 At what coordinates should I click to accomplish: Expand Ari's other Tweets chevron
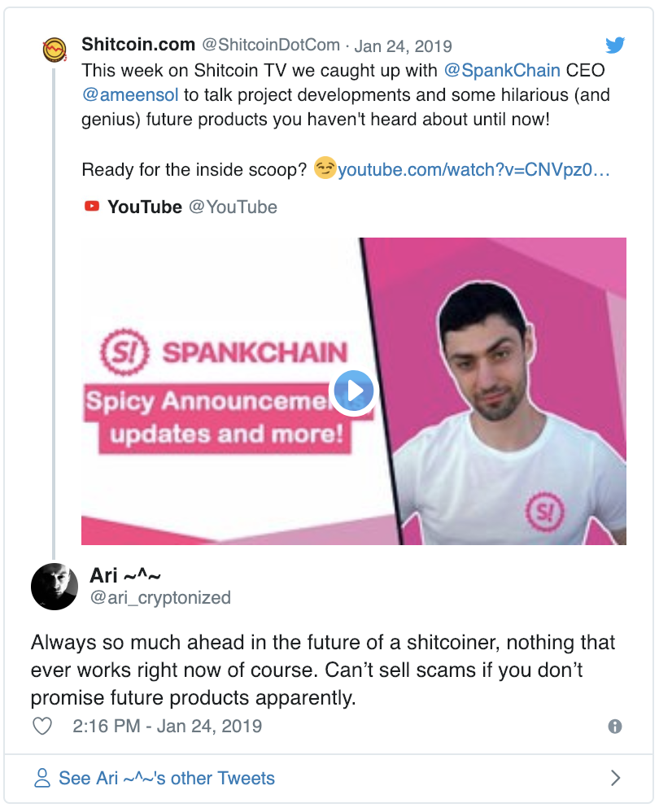[616, 779]
